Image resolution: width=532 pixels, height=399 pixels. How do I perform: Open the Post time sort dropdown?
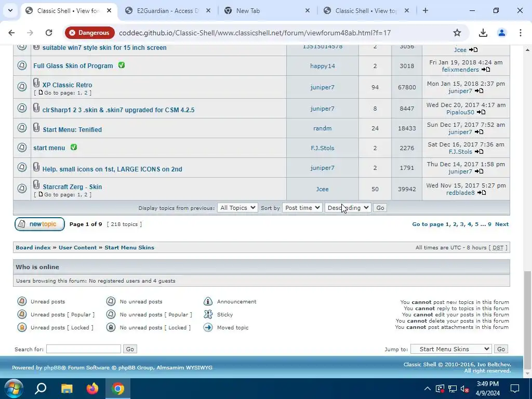point(302,208)
